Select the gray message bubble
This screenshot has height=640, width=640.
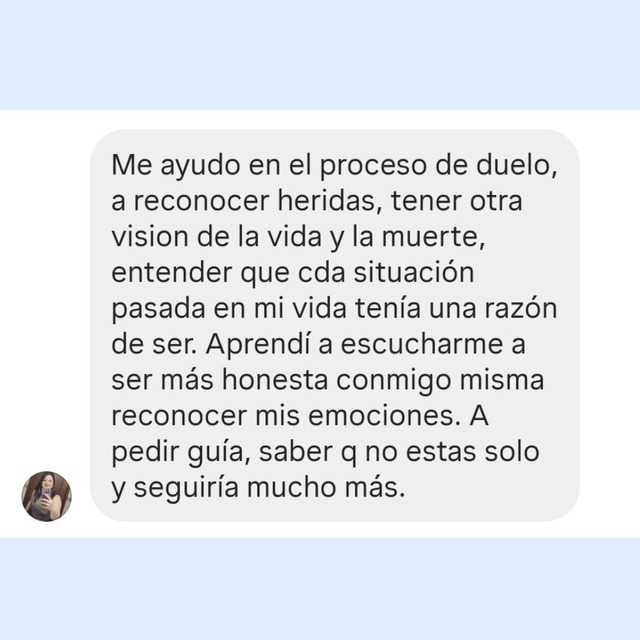[x=334, y=325]
